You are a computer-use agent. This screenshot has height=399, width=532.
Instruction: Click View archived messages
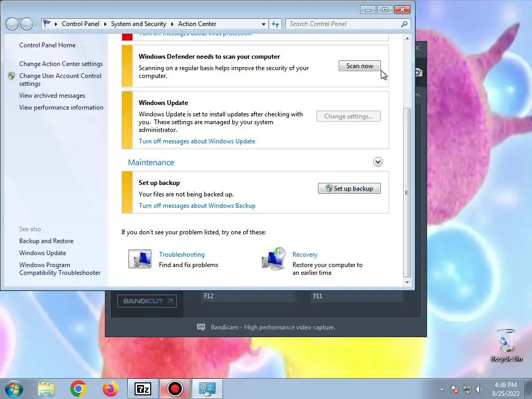coord(52,96)
